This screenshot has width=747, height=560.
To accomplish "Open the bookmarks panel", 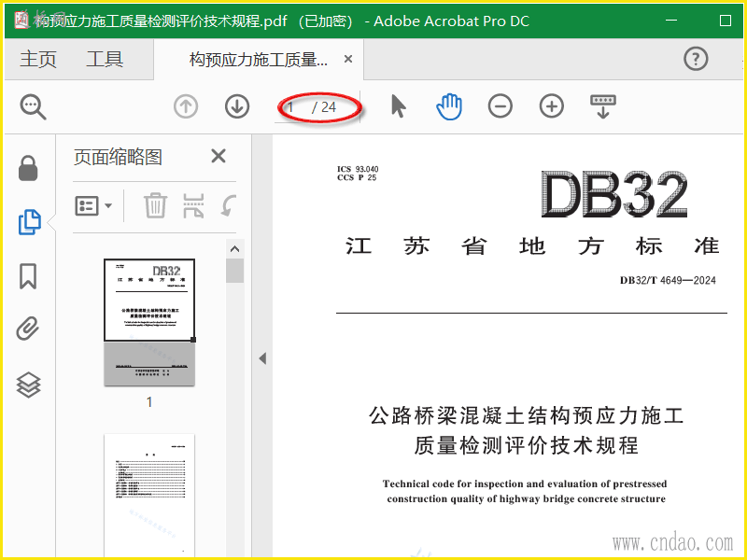I will (28, 276).
